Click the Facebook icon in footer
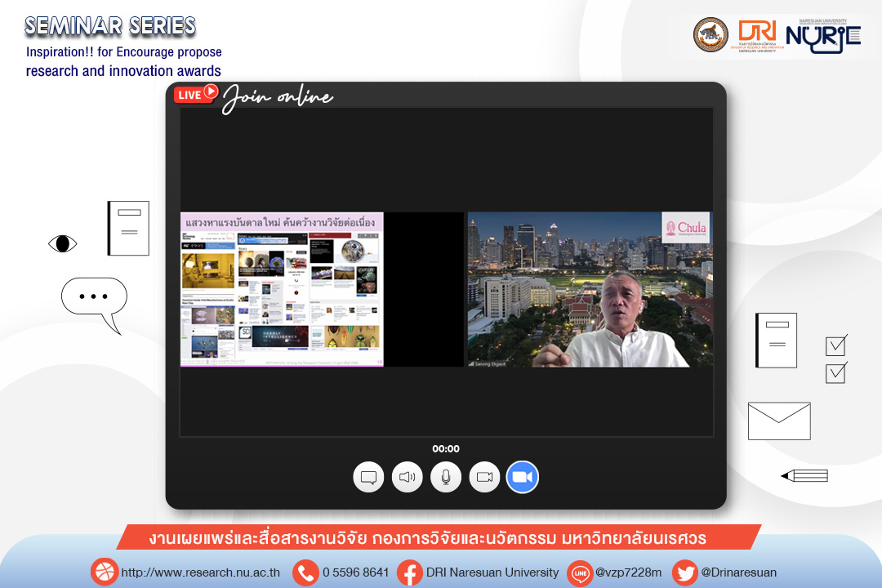 click(410, 572)
